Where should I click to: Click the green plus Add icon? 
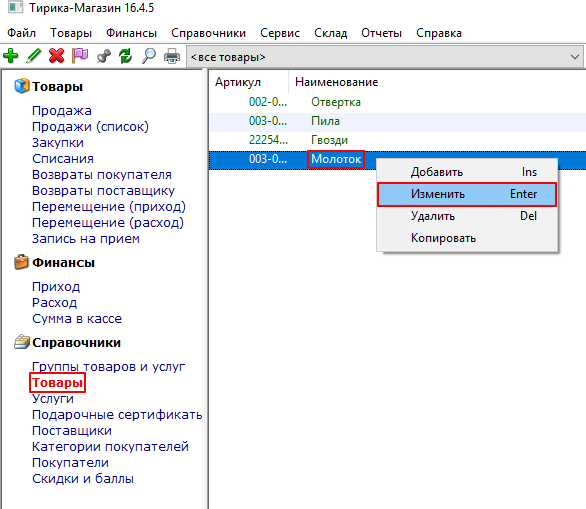10,56
